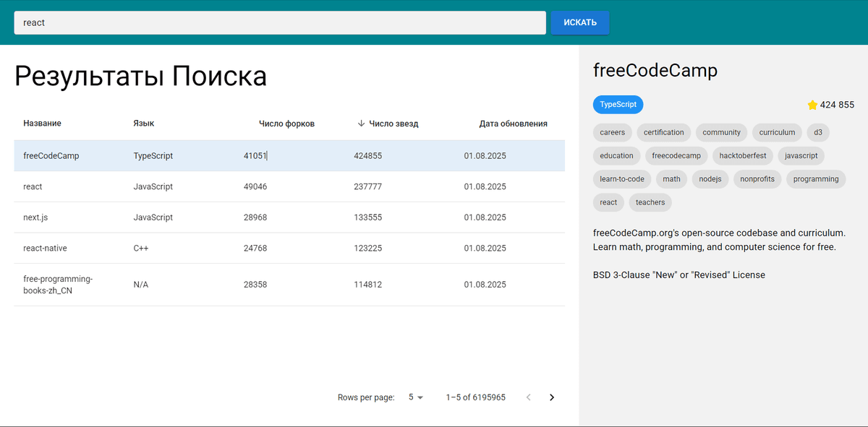Click the hacktoberfest topic chip
The image size is (868, 427).
[744, 156]
